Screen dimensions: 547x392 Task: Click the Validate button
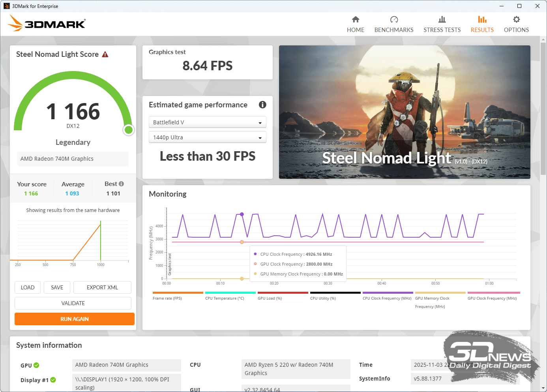click(x=73, y=303)
